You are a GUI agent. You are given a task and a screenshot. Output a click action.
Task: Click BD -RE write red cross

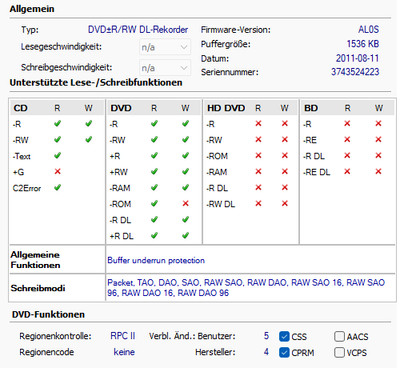pos(378,139)
